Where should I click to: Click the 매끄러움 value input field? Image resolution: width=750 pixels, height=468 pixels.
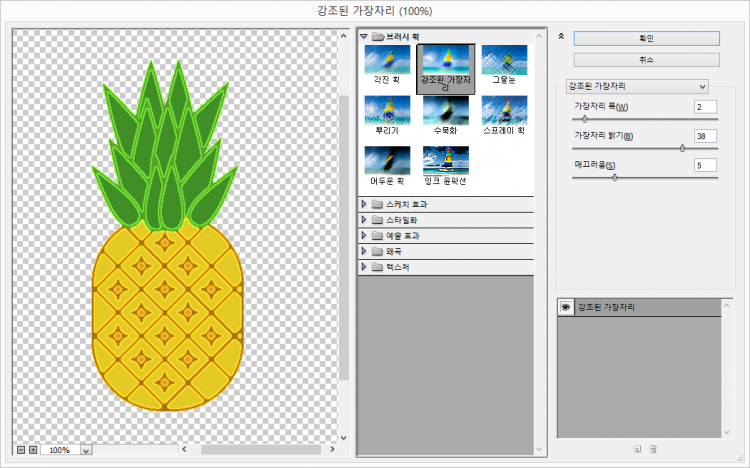pyautogui.click(x=705, y=165)
